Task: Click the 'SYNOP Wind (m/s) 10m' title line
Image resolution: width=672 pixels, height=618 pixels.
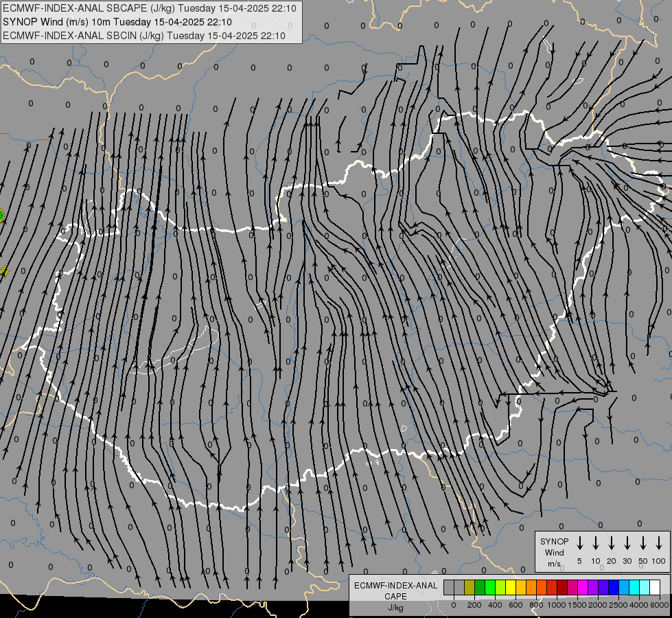Action: point(117,22)
